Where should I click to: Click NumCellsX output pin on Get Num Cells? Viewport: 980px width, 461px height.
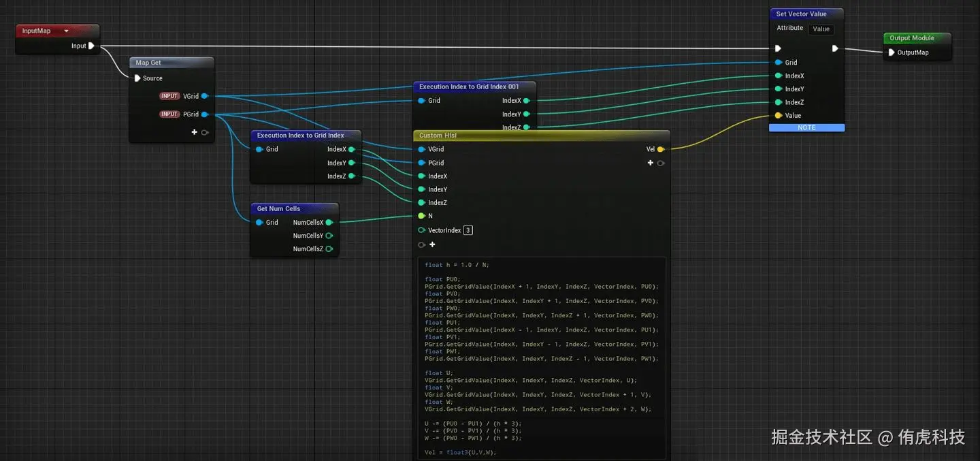point(329,223)
